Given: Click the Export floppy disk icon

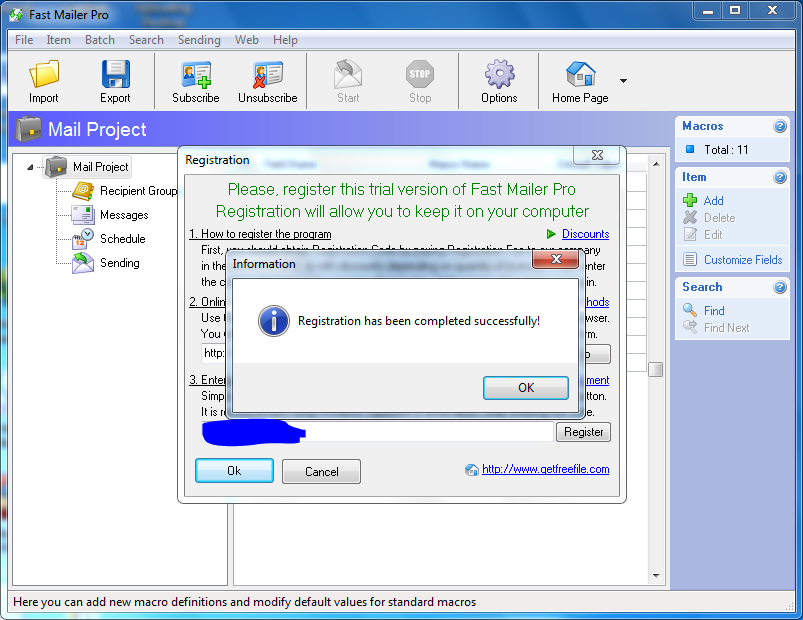Looking at the screenshot, I should [115, 74].
